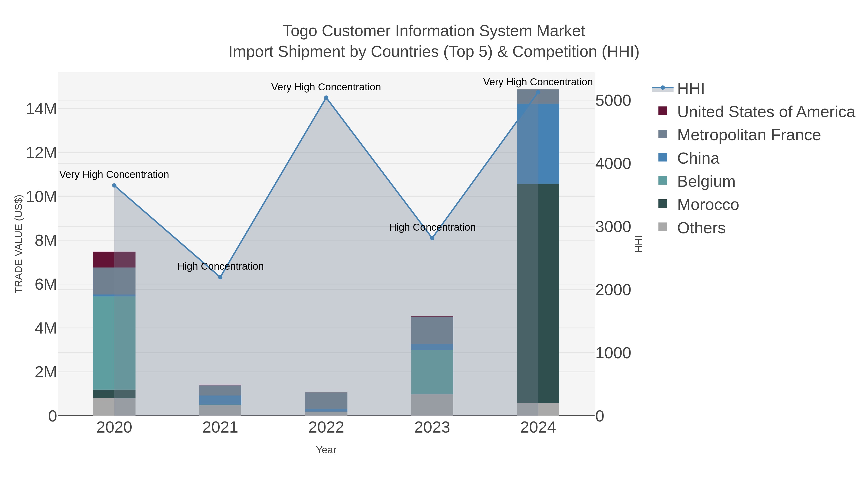Click the 3000 HHI axis tick label
868x488 pixels.
613,227
